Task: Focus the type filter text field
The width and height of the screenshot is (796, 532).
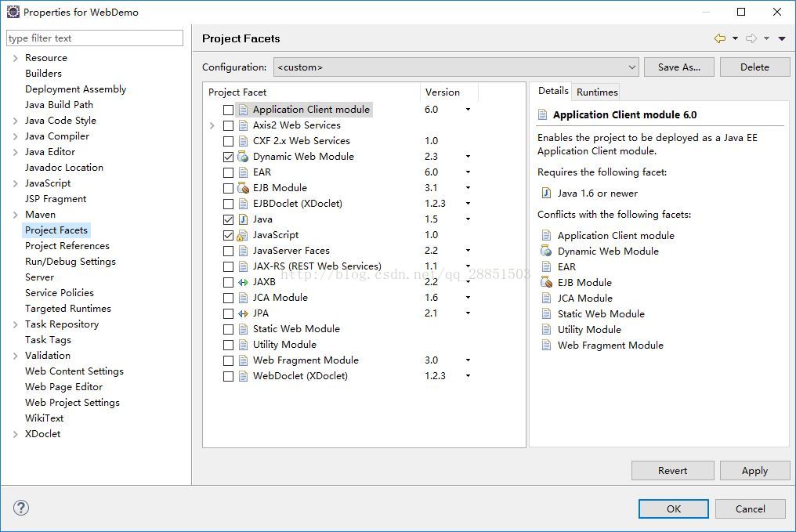Action: click(95, 38)
